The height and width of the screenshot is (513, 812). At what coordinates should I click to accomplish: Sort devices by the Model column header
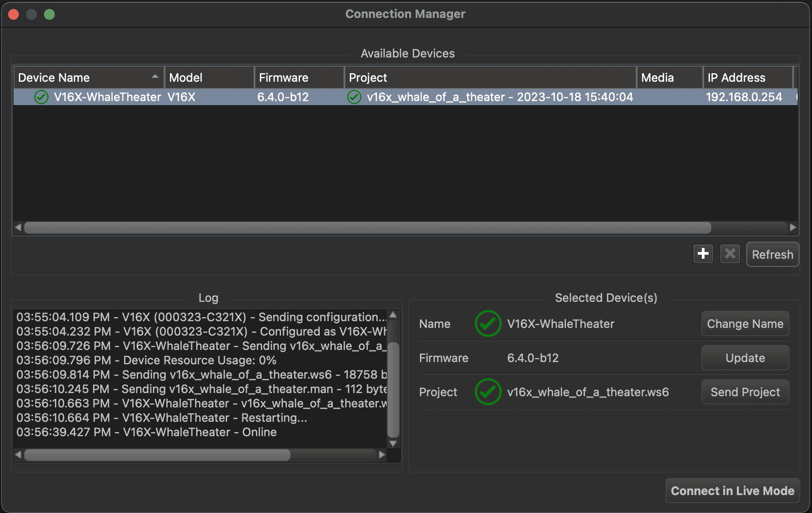pos(209,78)
